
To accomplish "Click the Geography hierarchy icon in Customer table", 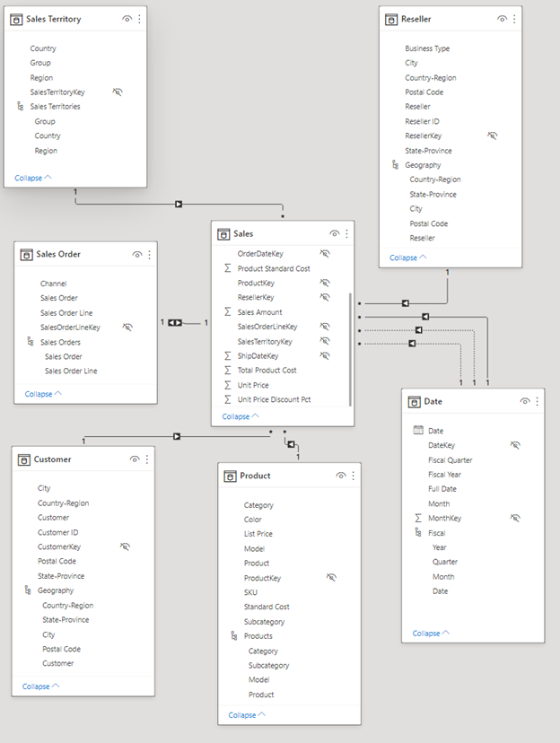I will [30, 590].
